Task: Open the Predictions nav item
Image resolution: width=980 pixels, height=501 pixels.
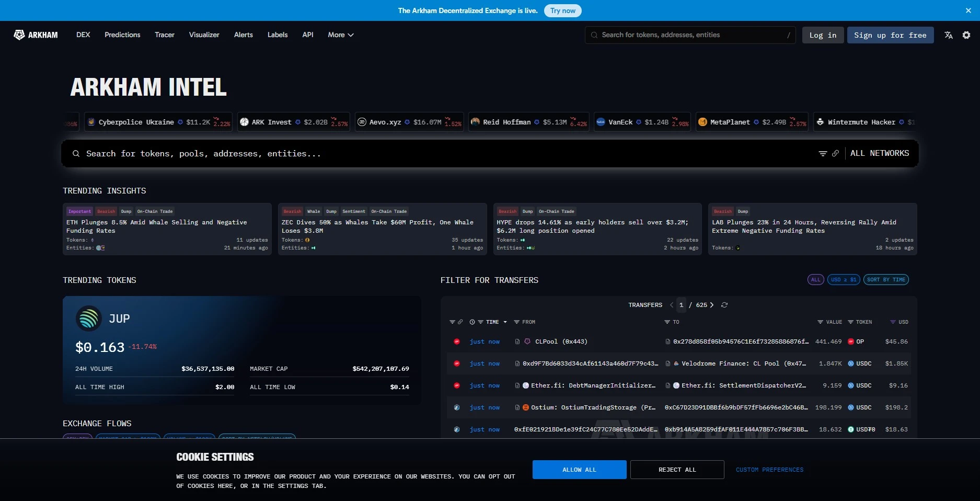Action: (x=122, y=35)
